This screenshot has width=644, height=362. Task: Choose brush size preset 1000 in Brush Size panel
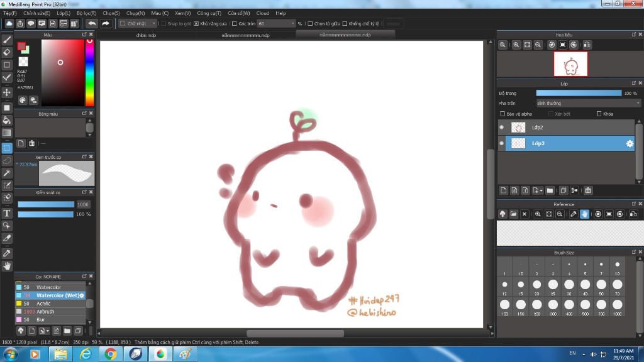618,306
